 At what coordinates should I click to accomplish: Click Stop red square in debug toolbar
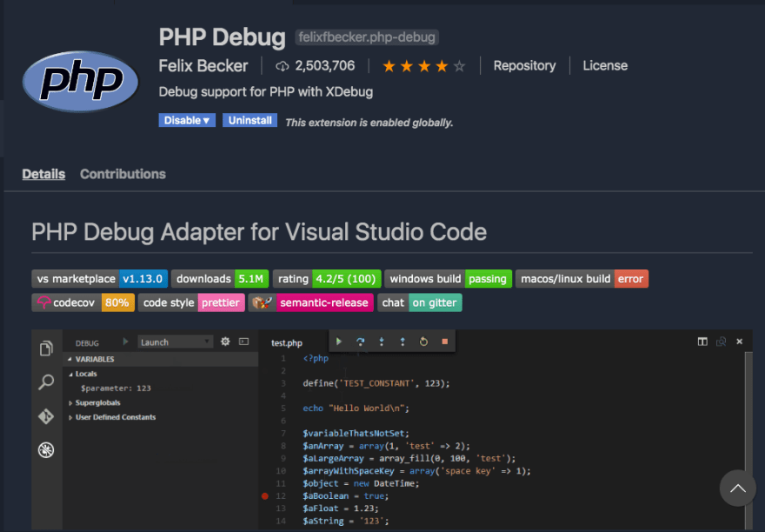[444, 342]
